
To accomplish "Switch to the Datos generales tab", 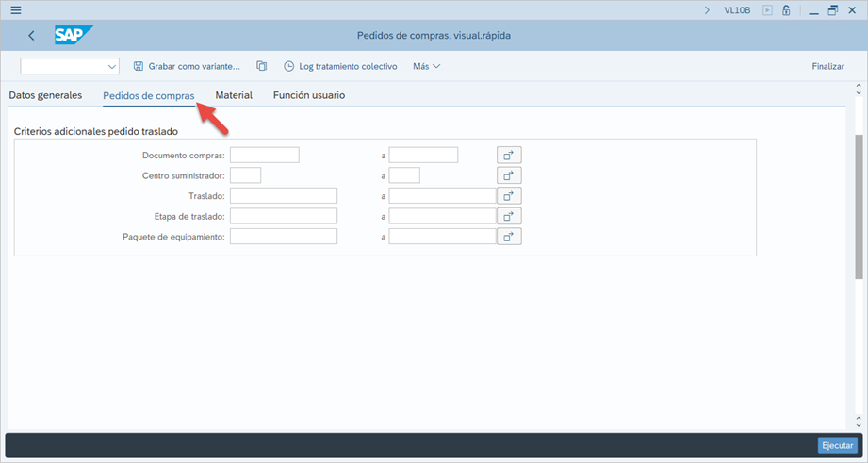I will point(45,95).
